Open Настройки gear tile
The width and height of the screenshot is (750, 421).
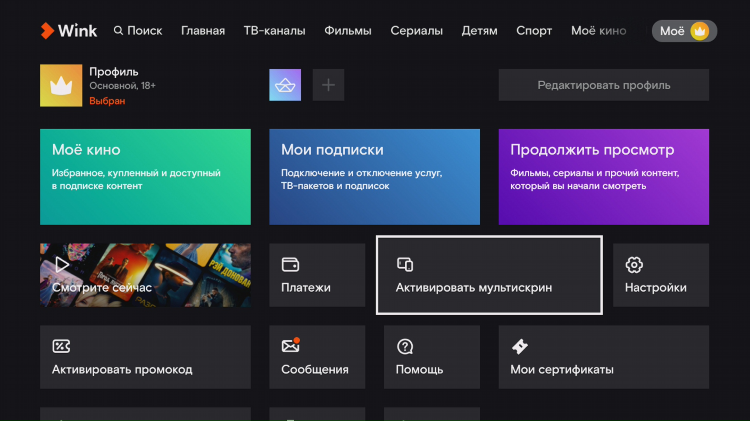(x=661, y=275)
